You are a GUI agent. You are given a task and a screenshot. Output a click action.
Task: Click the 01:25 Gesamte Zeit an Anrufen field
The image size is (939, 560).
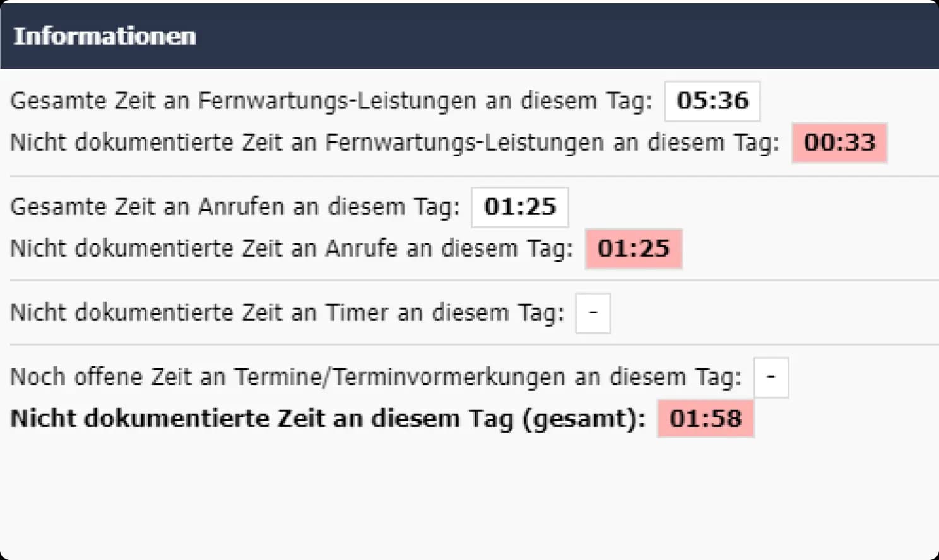519,207
